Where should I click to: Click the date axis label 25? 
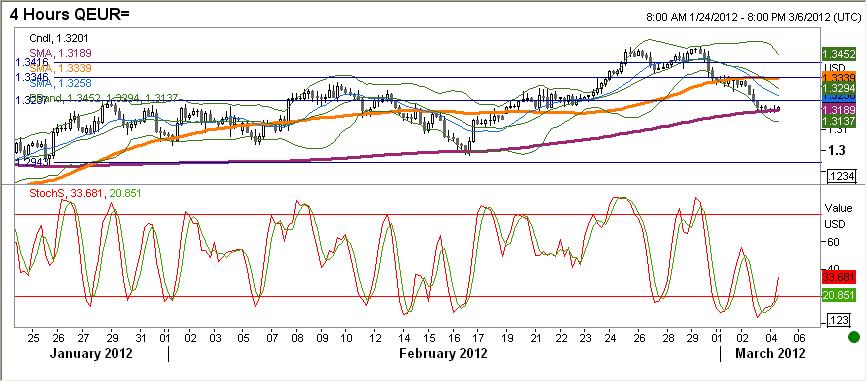coord(34,337)
